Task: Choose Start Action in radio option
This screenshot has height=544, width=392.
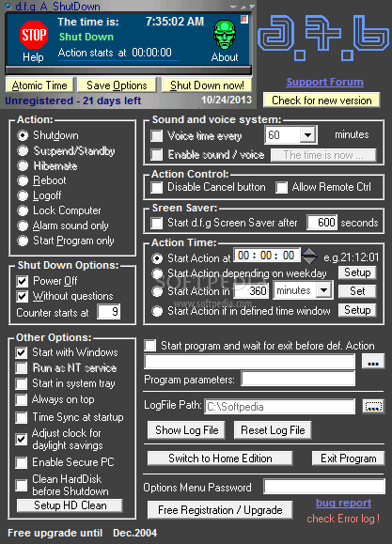Action: click(157, 291)
